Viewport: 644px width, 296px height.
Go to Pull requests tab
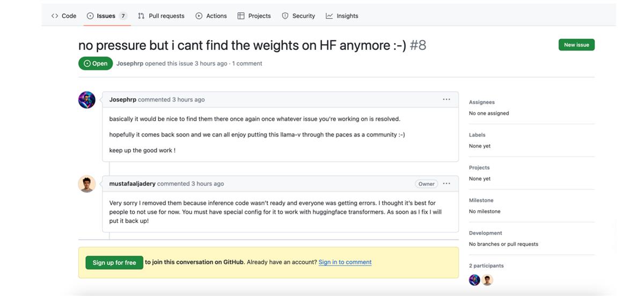(161, 16)
